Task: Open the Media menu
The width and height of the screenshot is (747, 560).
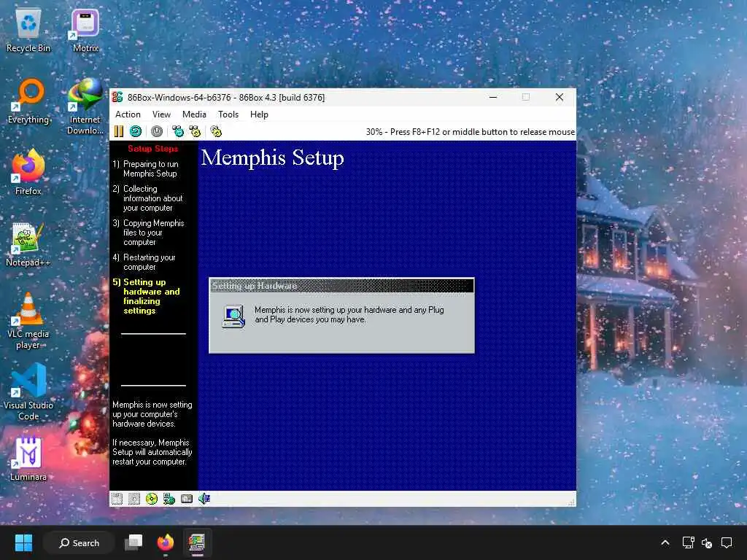Action: (194, 114)
